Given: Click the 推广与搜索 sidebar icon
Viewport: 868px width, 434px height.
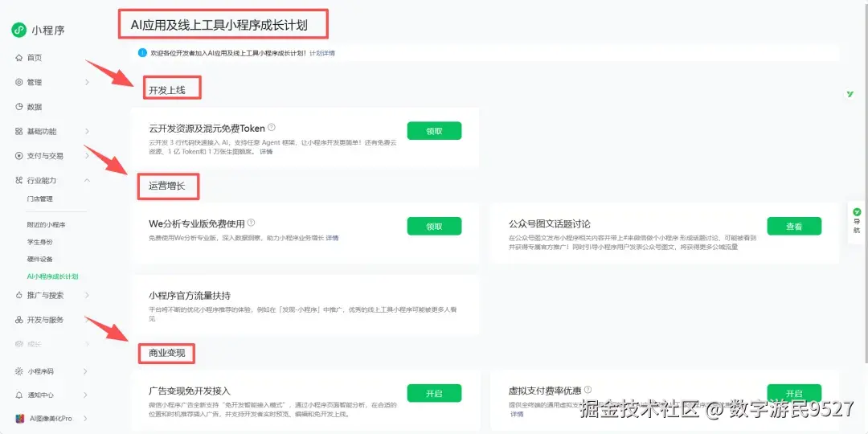Looking at the screenshot, I should coord(18,296).
